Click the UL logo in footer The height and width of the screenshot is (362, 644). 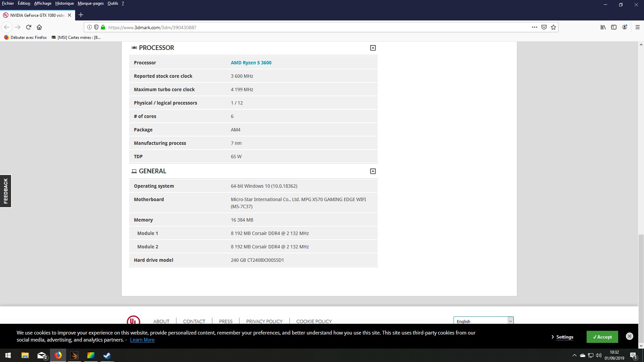133,320
